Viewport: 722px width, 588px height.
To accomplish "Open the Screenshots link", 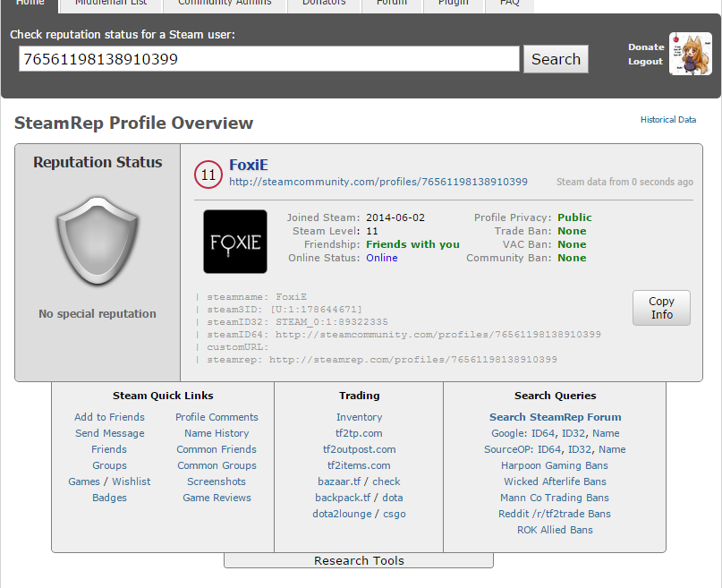I will click(x=217, y=481).
